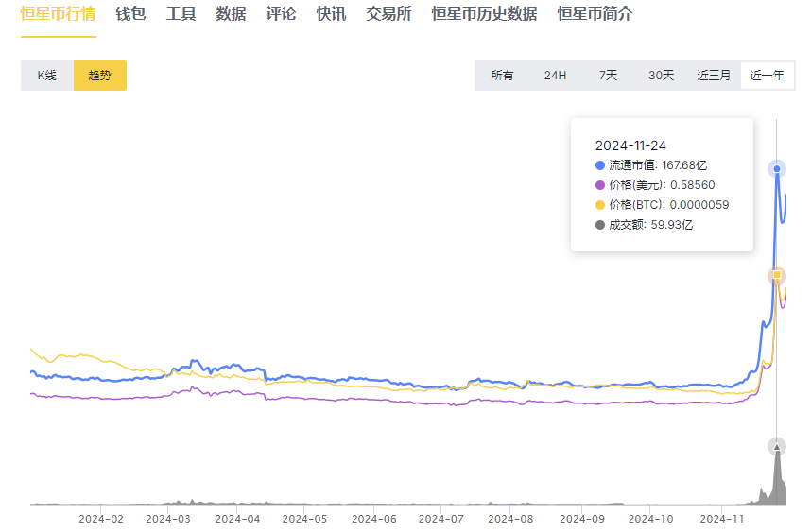Open 恒星币历史数据 tab
Screen dimensions: 811x532
(x=484, y=14)
